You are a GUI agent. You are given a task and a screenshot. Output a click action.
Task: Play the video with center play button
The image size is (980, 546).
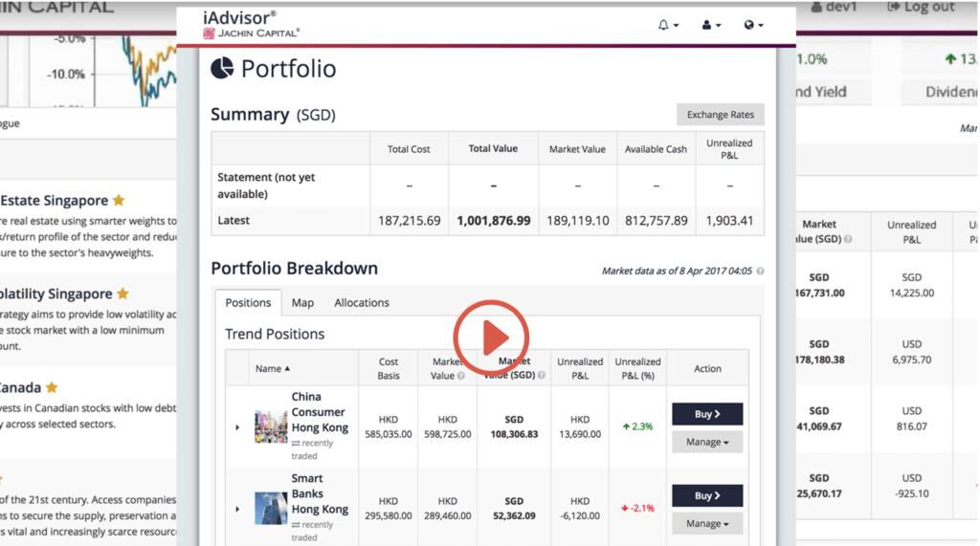click(x=491, y=338)
